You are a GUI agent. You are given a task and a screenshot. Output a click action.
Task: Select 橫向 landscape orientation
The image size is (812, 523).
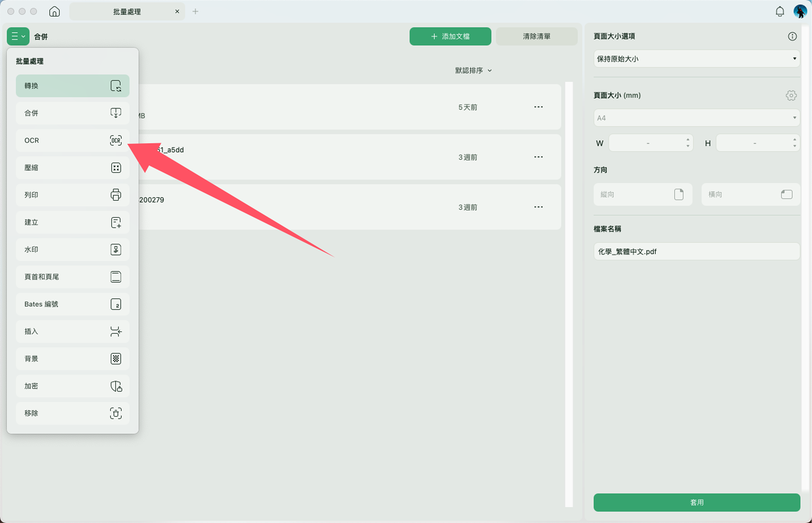pyautogui.click(x=751, y=194)
